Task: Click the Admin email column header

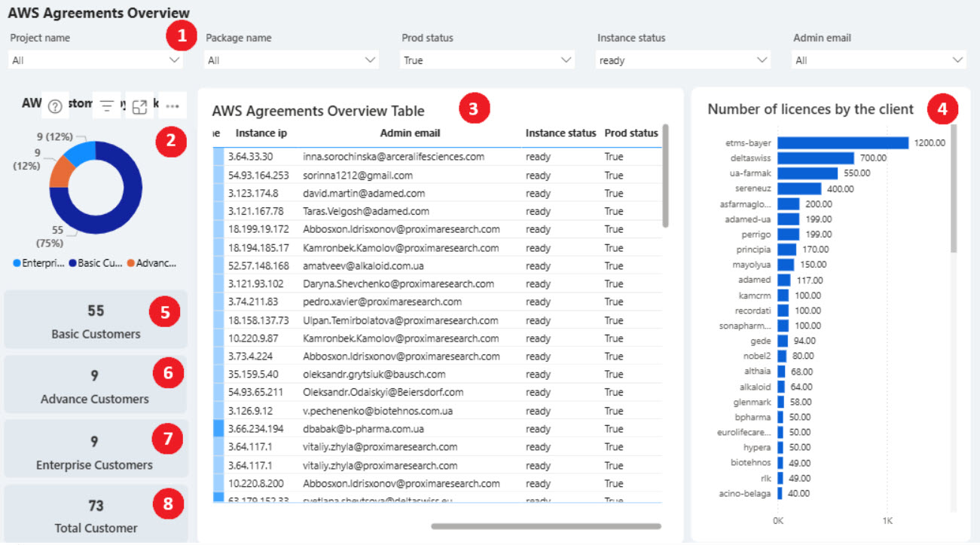Action: (x=410, y=133)
